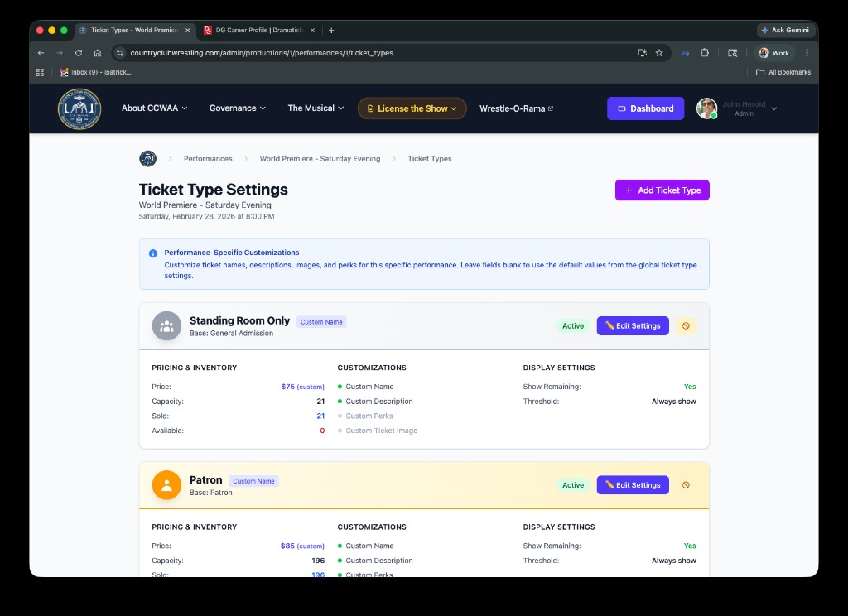Screen dimensions: 848x616
Task: Go to Performances breadcrumb link
Action: coord(208,159)
